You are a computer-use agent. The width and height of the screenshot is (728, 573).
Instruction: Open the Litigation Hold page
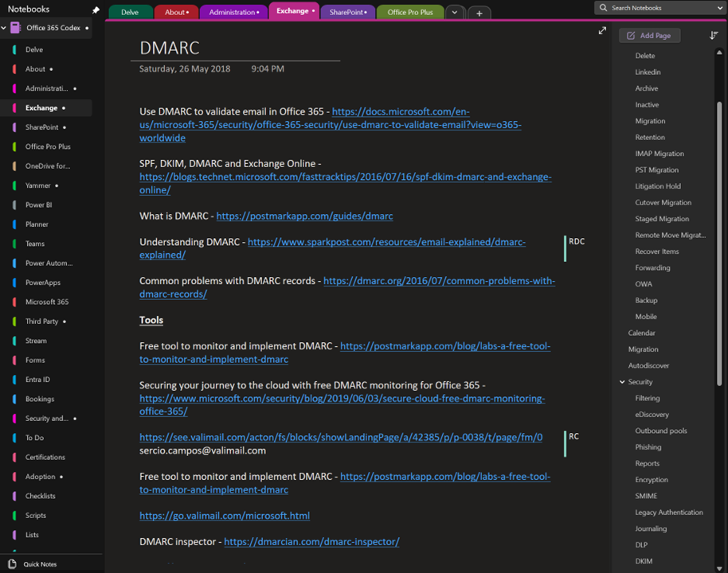(657, 186)
